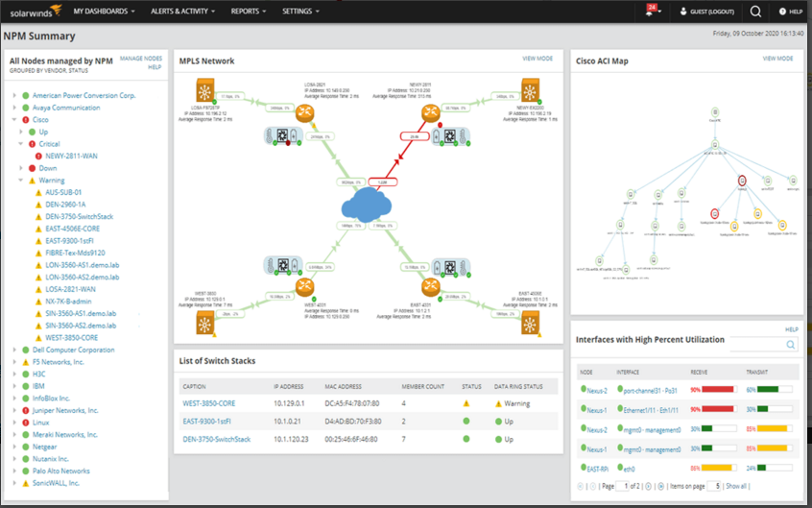
Task: Click the warning status icon in the WEST-3850-CORE stack row
Action: 466,403
